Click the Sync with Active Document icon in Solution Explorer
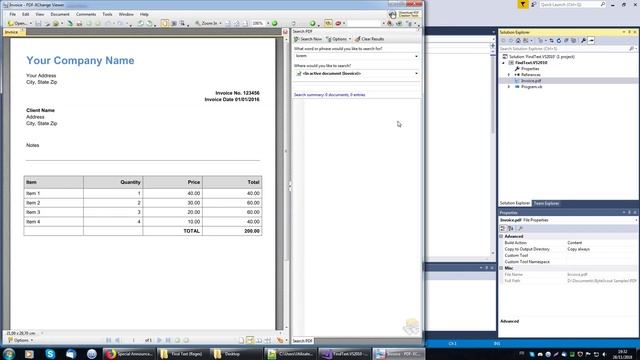The width and height of the screenshot is (640, 360). tap(551, 41)
